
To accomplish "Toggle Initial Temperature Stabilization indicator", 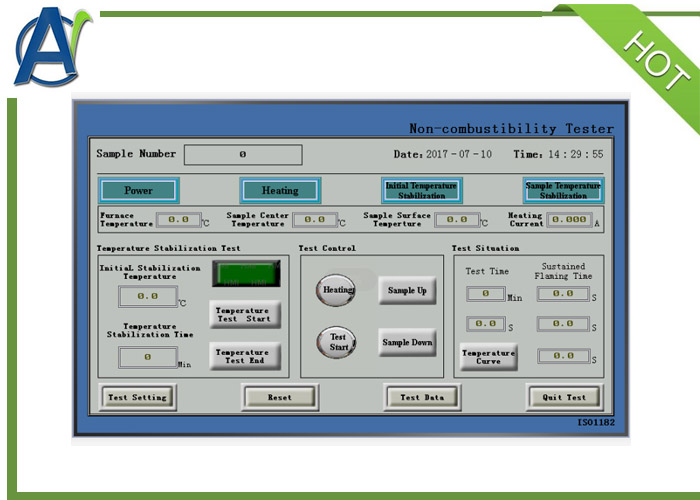I will pyautogui.click(x=421, y=191).
